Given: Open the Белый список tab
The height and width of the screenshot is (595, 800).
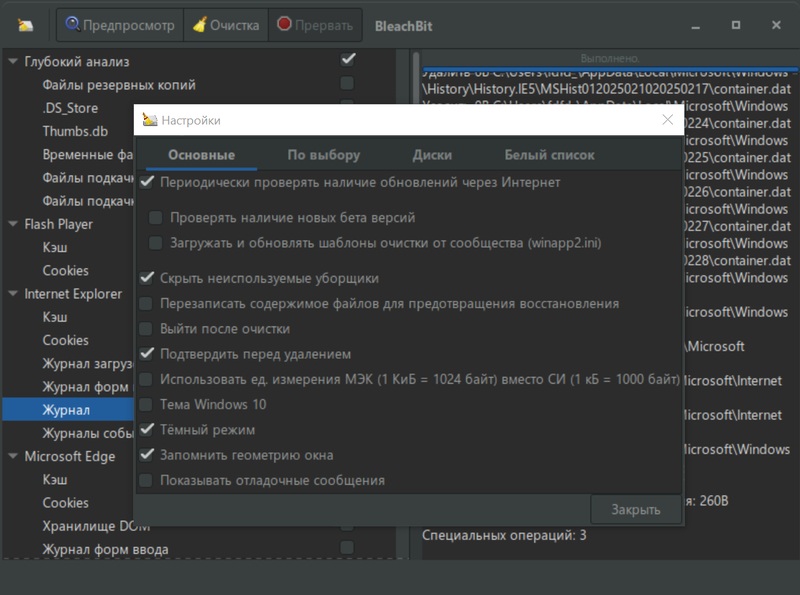Looking at the screenshot, I should 549,155.
